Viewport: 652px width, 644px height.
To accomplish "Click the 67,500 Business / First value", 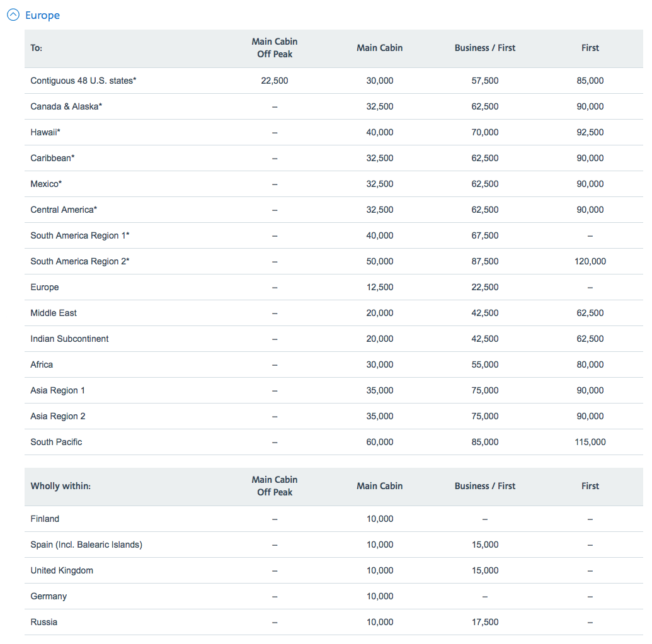I will pos(485,235).
